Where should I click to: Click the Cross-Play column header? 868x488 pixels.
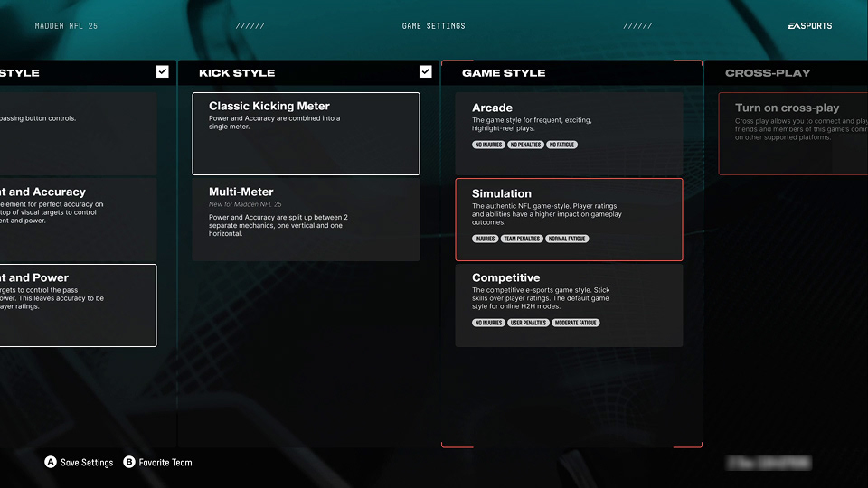[x=768, y=73]
